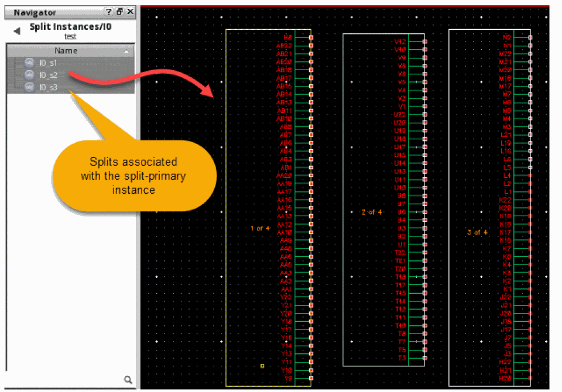The image size is (562, 392).
Task: Select pin label AB22
Action: click(285, 46)
